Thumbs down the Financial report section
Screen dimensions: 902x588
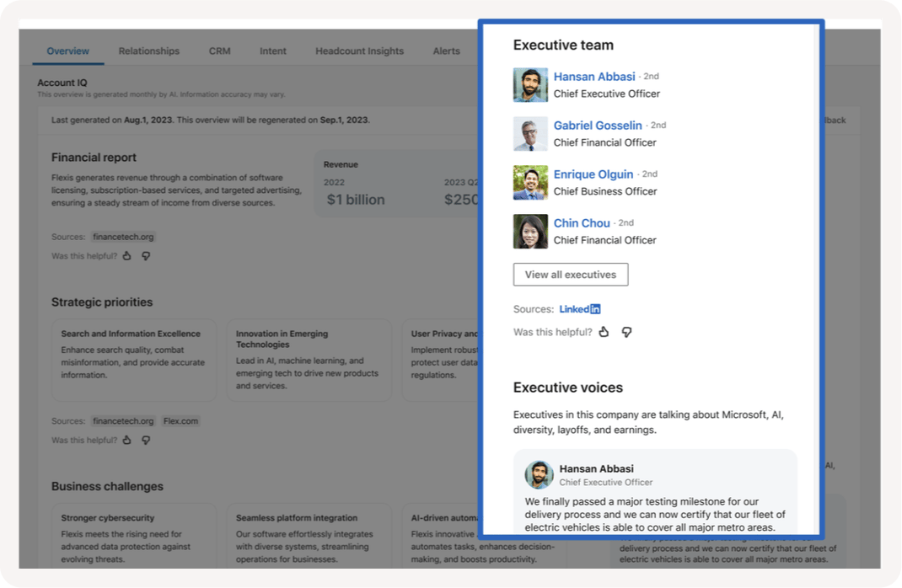click(x=146, y=256)
